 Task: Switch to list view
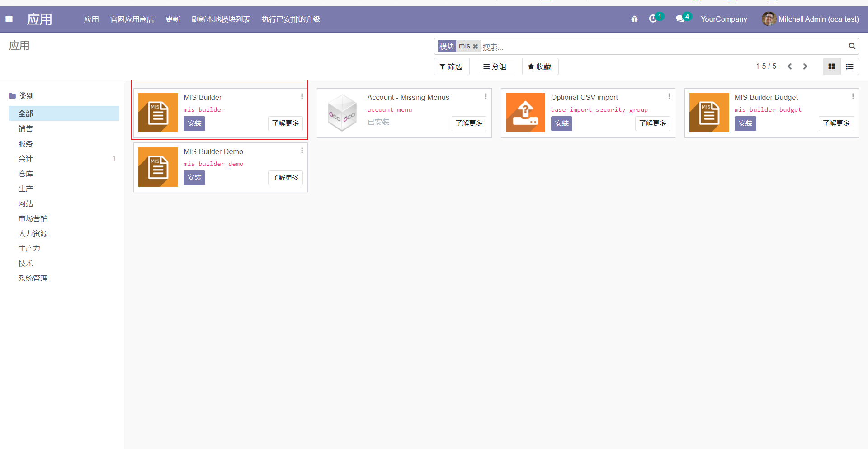849,66
